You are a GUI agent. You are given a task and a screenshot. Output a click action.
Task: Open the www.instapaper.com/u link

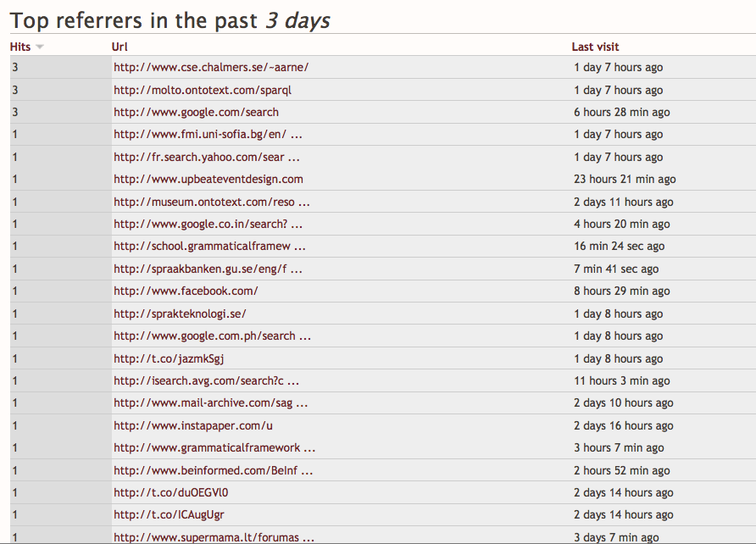pos(193,425)
